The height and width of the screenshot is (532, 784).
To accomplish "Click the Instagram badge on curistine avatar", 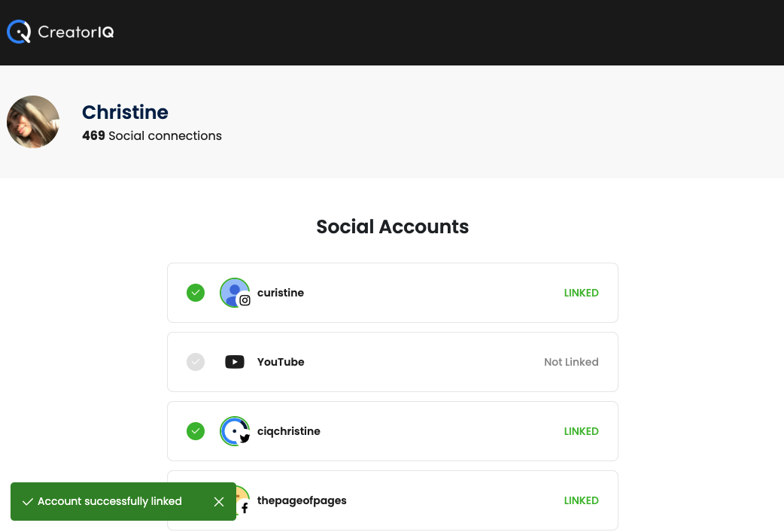I will point(245,300).
